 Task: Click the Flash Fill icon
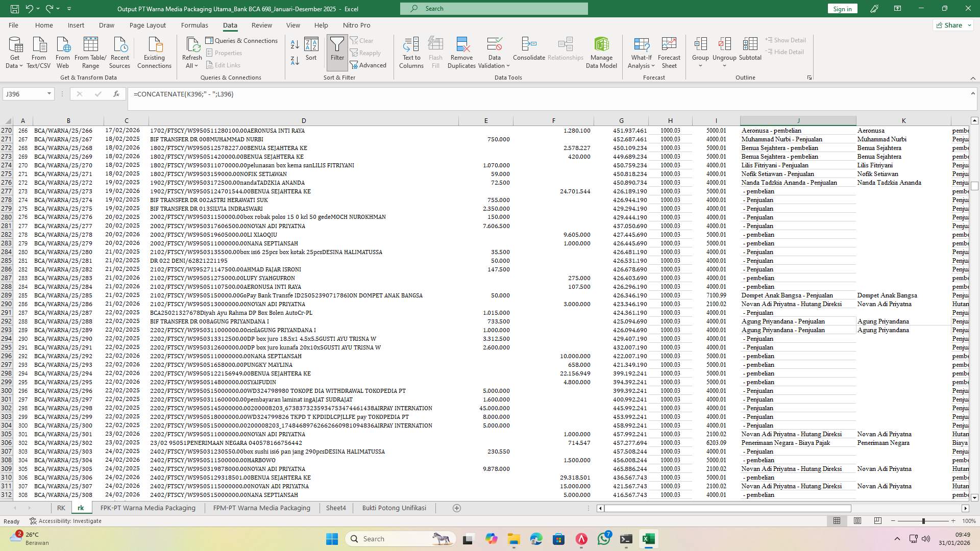coord(435,51)
